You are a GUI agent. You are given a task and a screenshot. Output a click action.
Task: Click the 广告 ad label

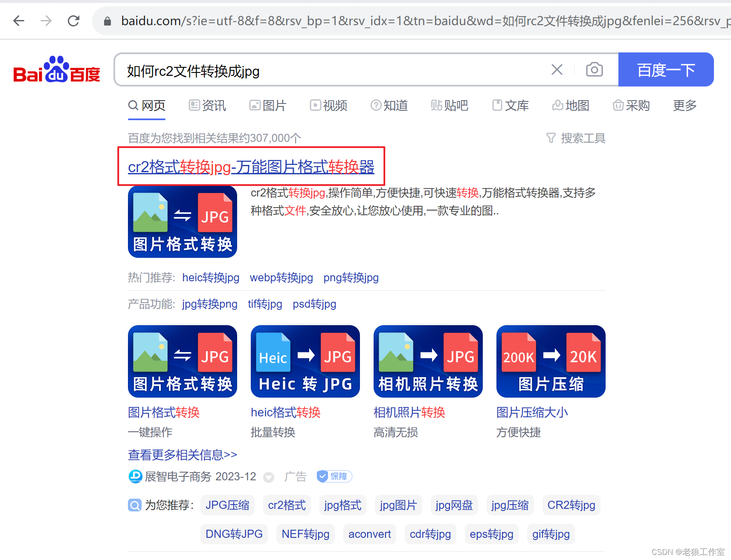click(295, 476)
